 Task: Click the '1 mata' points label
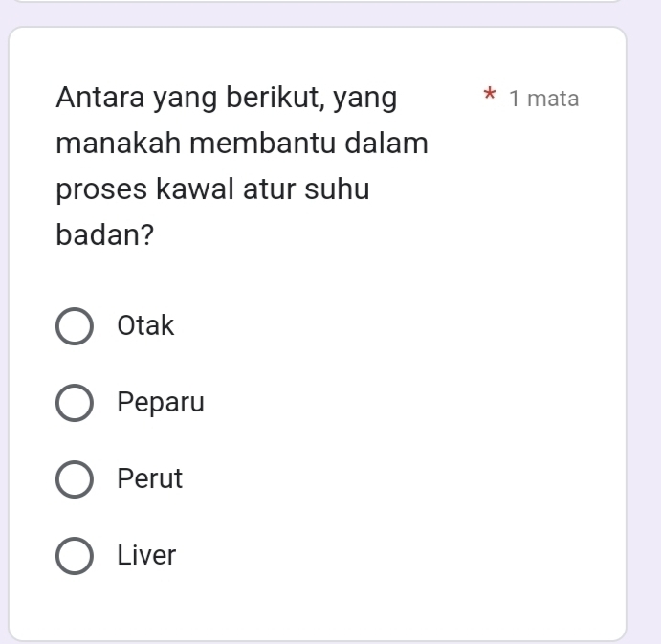543,99
